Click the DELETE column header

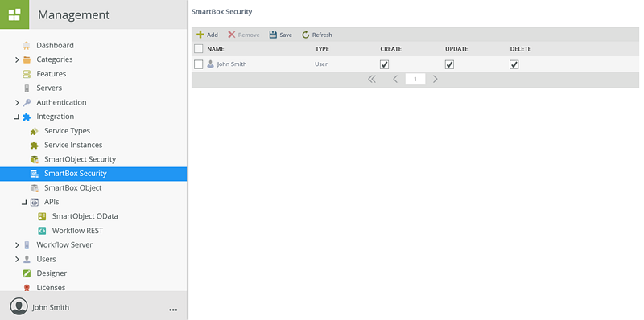(x=520, y=49)
